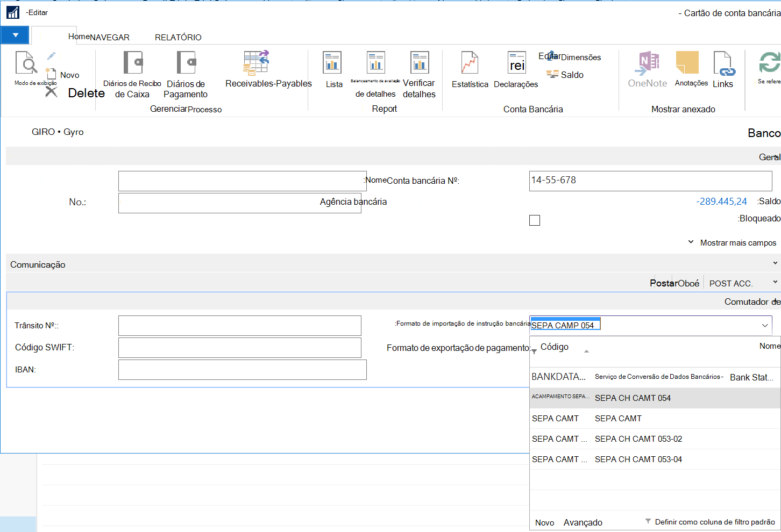Open the Links icon
The height and width of the screenshot is (532, 781).
click(x=723, y=63)
